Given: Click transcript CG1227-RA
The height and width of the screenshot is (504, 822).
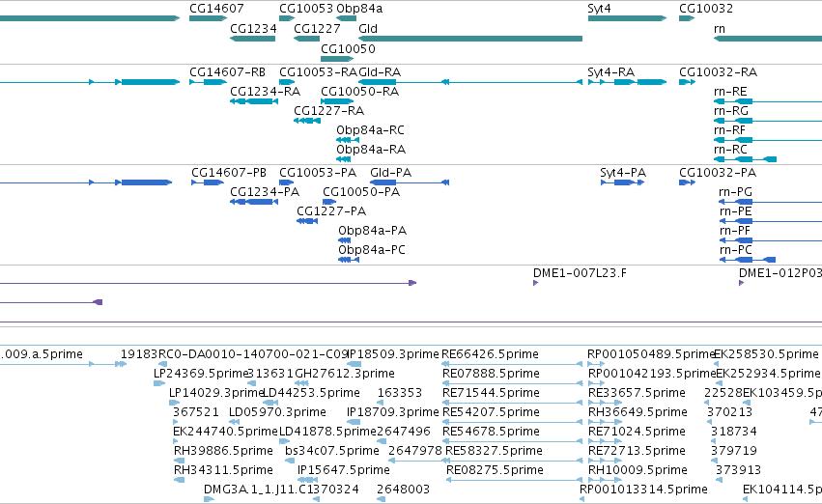Looking at the screenshot, I should pyautogui.click(x=329, y=110).
